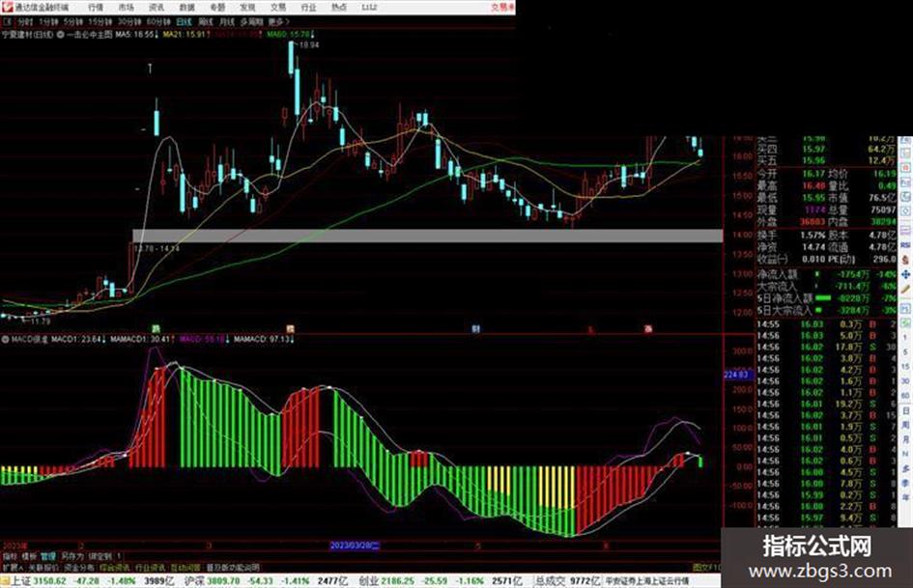Open the 行情 menu
The image size is (913, 588).
[x=96, y=7]
